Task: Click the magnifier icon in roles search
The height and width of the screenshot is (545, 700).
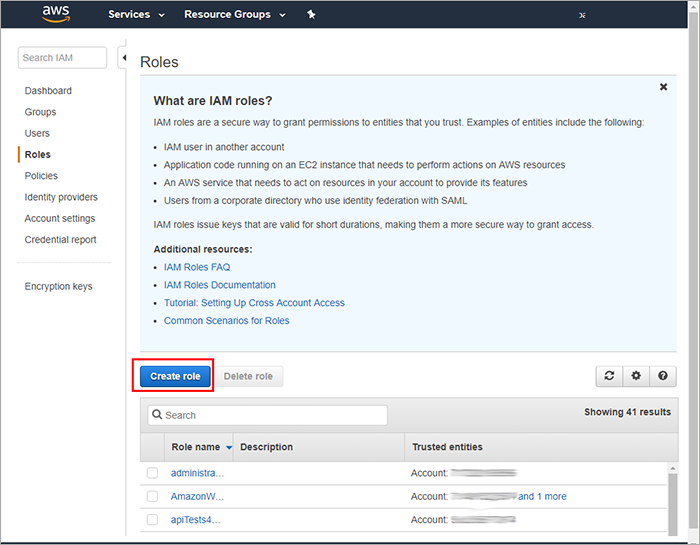Action: tap(157, 415)
